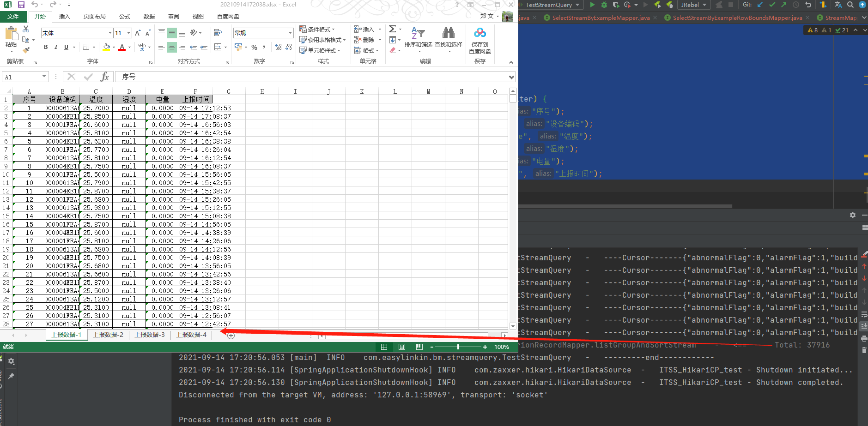Open the font name dropdown showing 宋体
The width and height of the screenshot is (868, 426).
[110, 33]
